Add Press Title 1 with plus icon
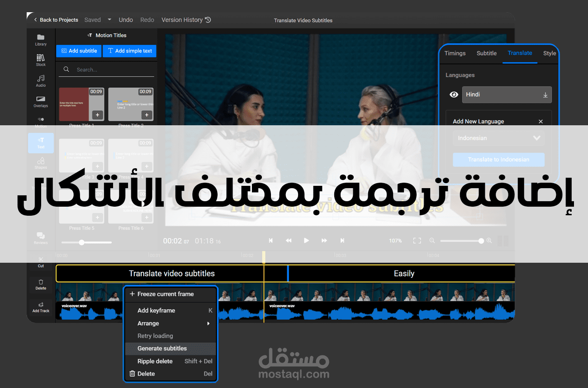The height and width of the screenshot is (388, 588). pyautogui.click(x=97, y=115)
